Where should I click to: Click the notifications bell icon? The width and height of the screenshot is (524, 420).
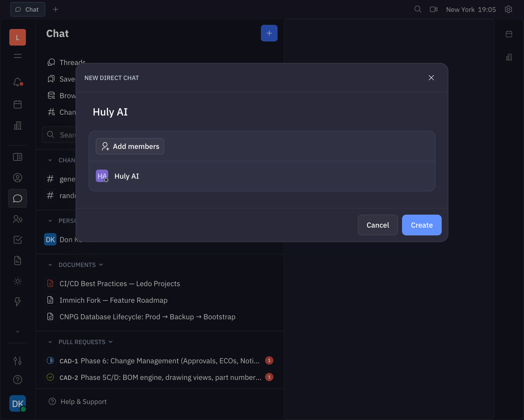point(17,82)
